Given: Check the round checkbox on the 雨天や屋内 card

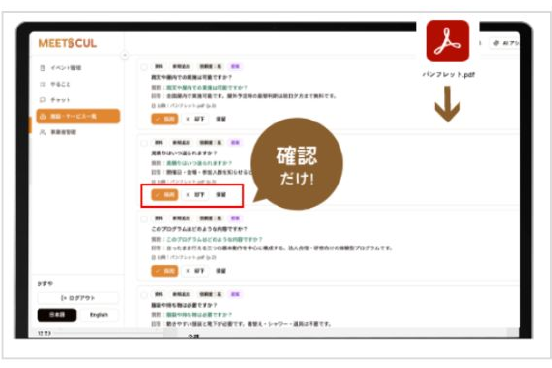Looking at the screenshot, I should point(144,67).
